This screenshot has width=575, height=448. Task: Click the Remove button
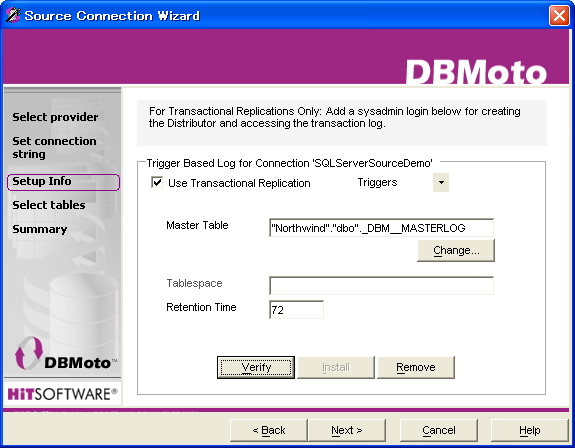pyautogui.click(x=416, y=367)
